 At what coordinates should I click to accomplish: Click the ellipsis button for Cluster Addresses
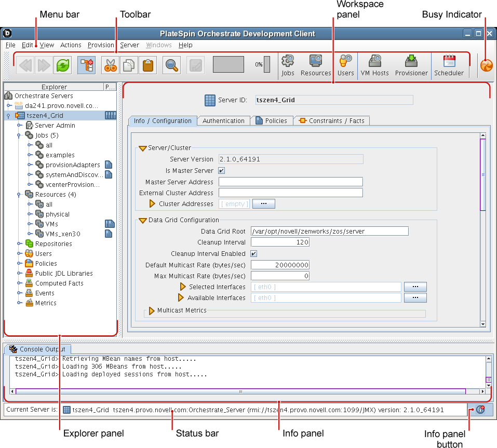[264, 203]
